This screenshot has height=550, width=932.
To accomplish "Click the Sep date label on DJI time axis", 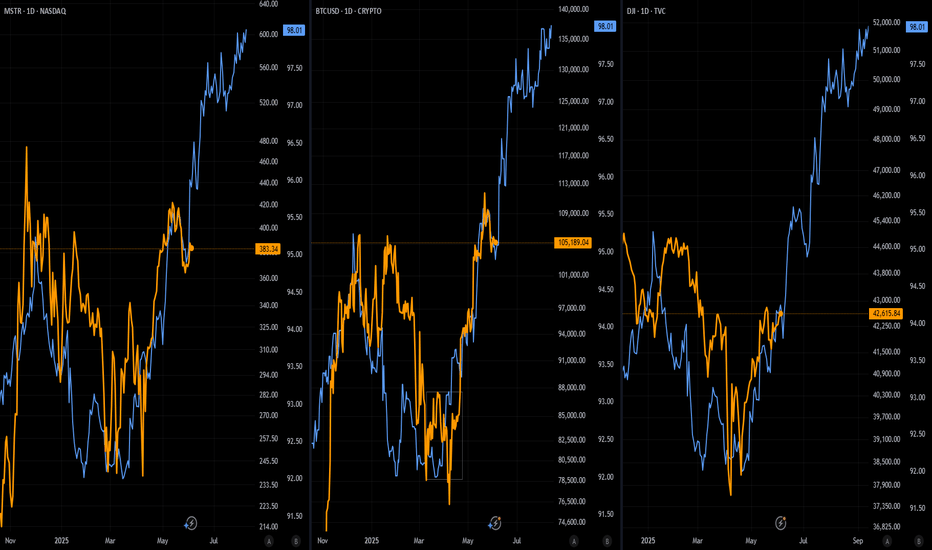I will [858, 541].
